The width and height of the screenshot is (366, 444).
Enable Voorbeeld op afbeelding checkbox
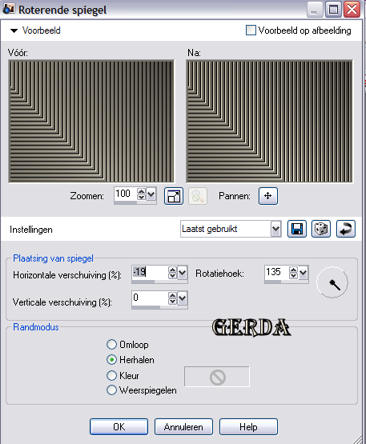coord(251,30)
